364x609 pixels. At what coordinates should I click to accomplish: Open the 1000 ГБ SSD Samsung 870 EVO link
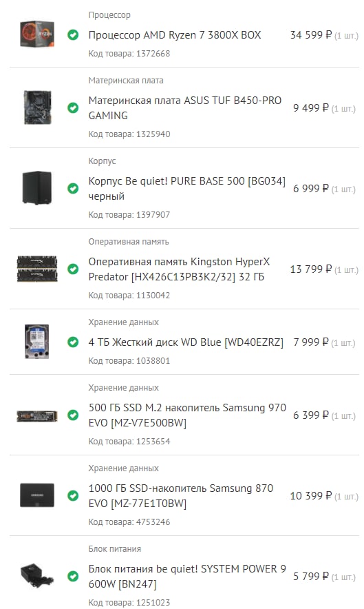click(181, 495)
